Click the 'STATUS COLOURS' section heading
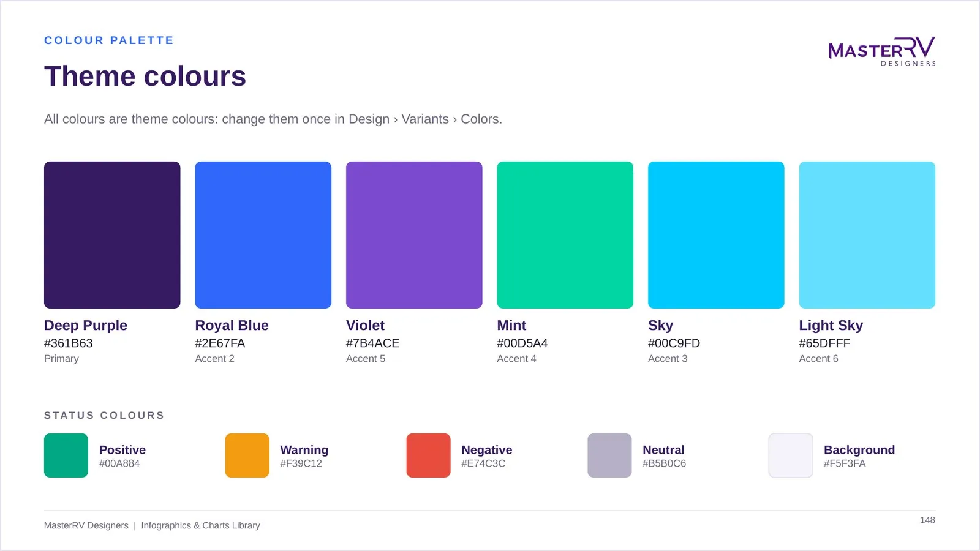Screen dimensions: 980x551 [104, 415]
